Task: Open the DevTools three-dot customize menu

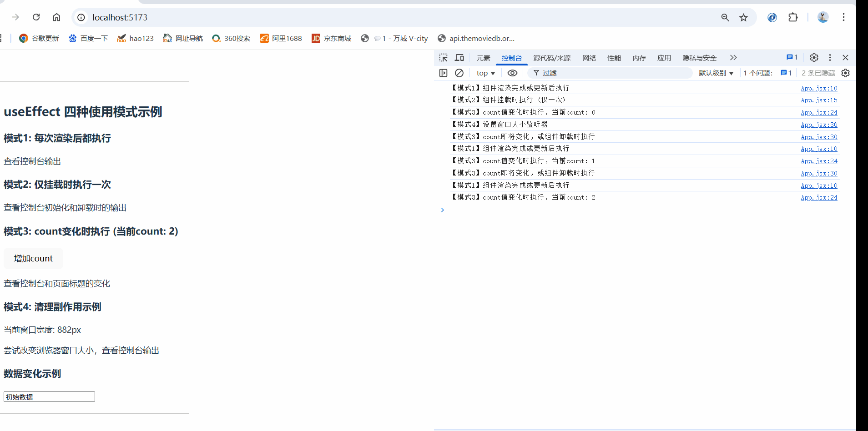Action: tap(830, 57)
